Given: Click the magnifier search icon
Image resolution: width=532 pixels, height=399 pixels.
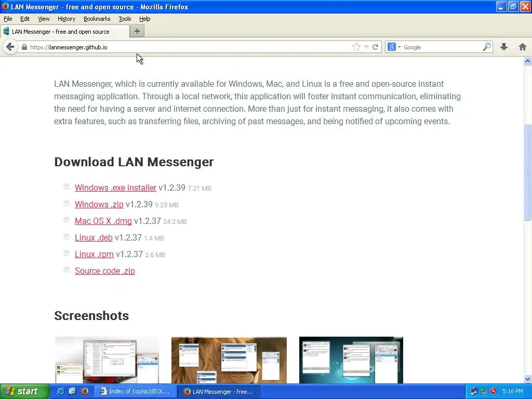Looking at the screenshot, I should click(486, 47).
